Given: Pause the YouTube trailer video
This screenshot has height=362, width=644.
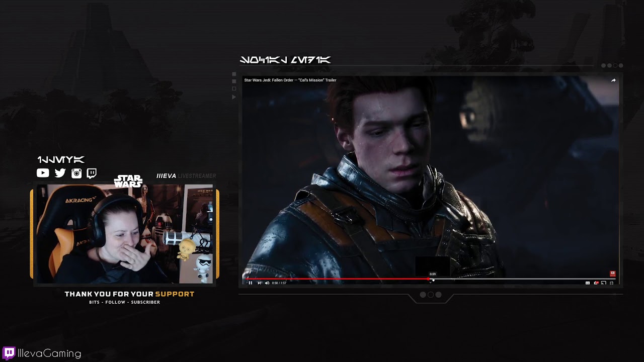Looking at the screenshot, I should point(250,283).
